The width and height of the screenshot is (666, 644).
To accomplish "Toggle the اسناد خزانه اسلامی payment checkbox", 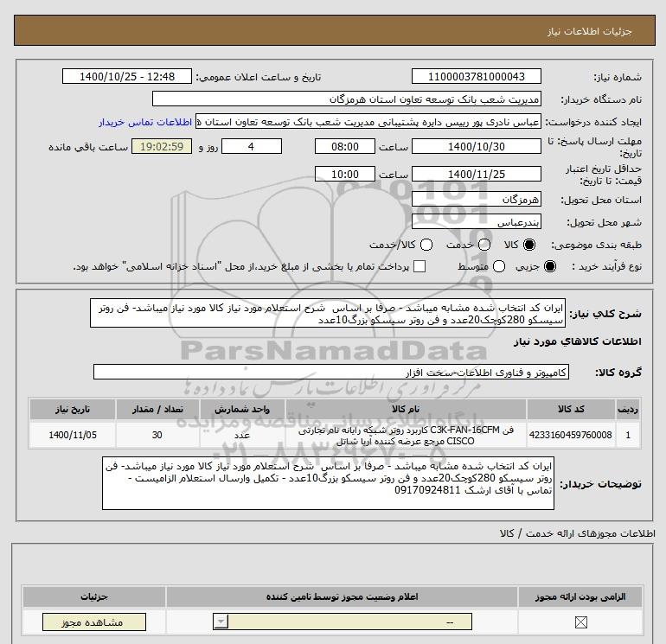I will [419, 266].
